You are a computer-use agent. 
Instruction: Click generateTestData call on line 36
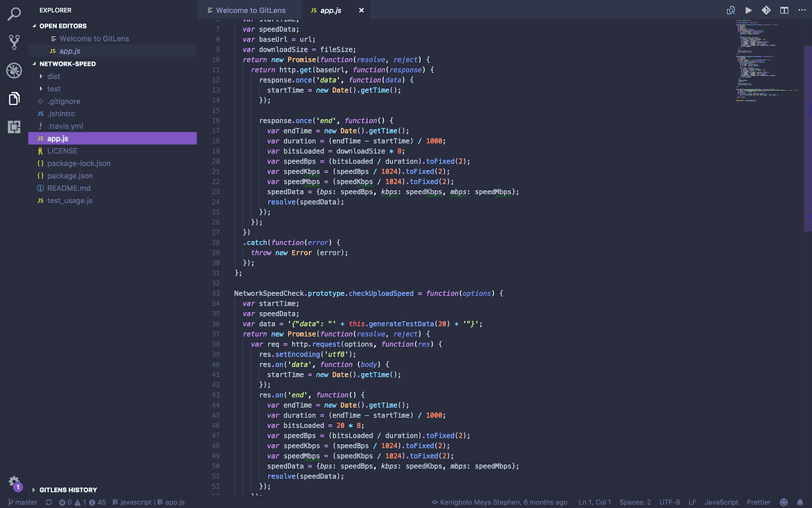pos(410,324)
